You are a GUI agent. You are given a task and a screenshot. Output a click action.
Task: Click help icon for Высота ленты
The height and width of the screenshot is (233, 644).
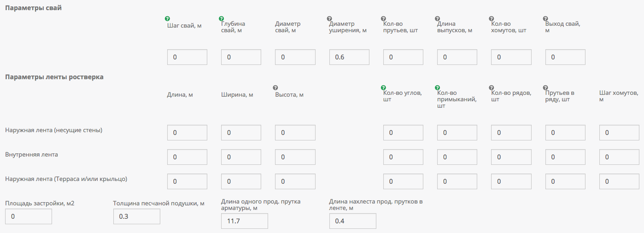(275, 87)
